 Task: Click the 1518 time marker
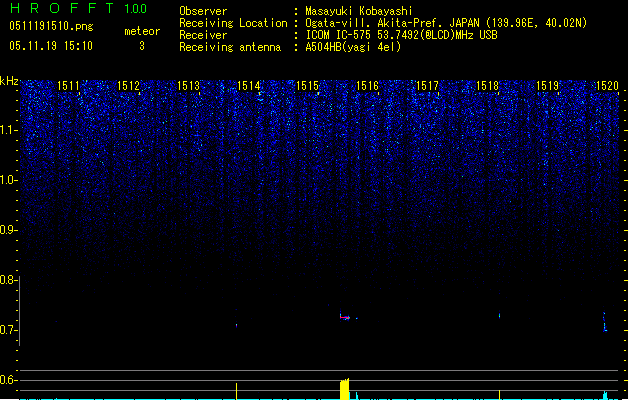click(x=487, y=86)
